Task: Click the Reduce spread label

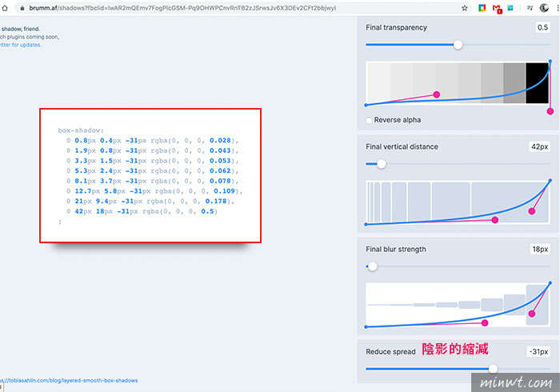Action: (x=390, y=352)
